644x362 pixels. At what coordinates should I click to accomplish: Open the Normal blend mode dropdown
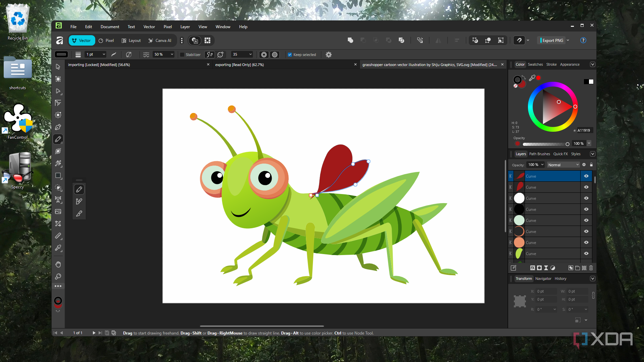click(563, 165)
